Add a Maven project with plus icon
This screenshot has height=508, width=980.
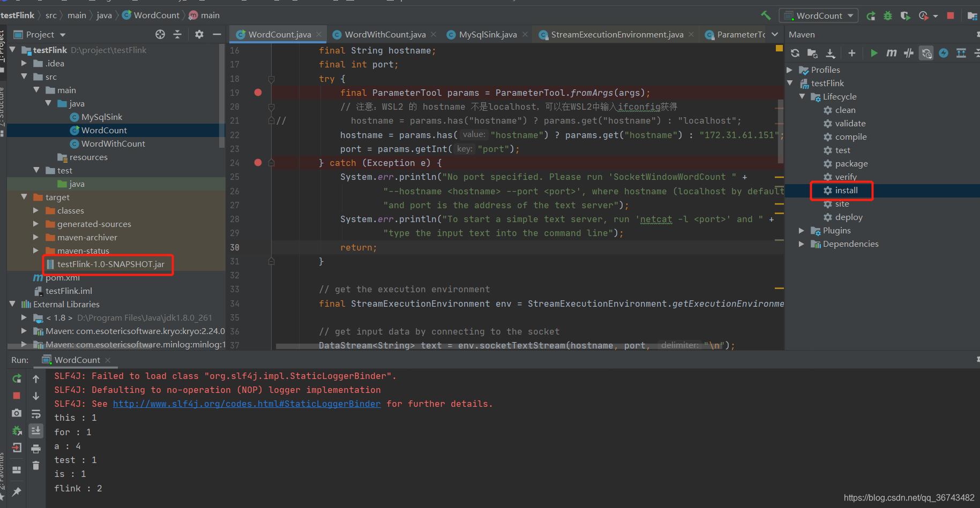[852, 53]
